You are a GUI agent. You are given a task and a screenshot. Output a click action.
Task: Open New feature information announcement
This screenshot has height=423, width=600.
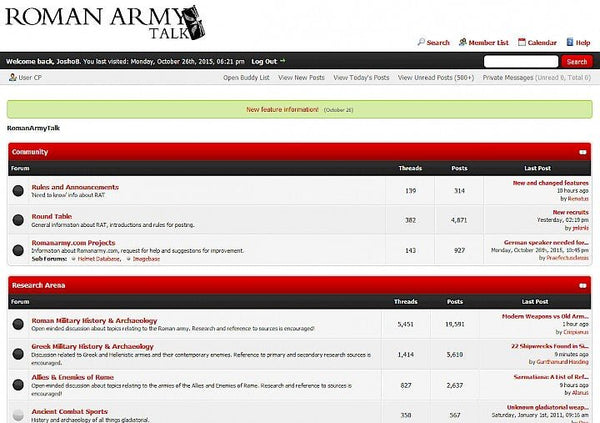[282, 109]
